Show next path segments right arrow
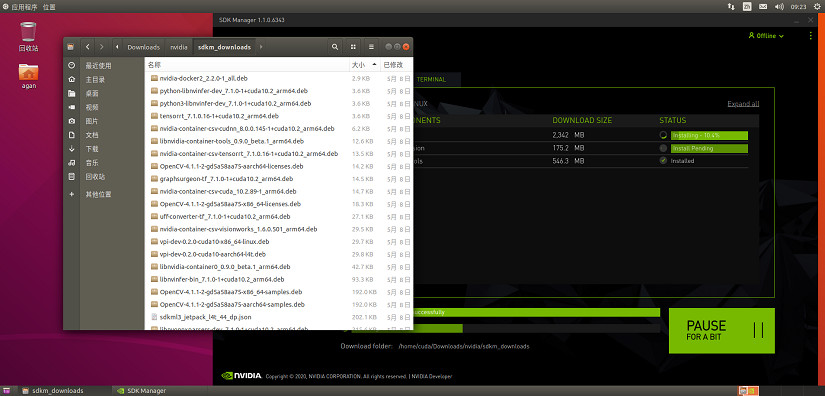This screenshot has width=825, height=396. point(261,47)
